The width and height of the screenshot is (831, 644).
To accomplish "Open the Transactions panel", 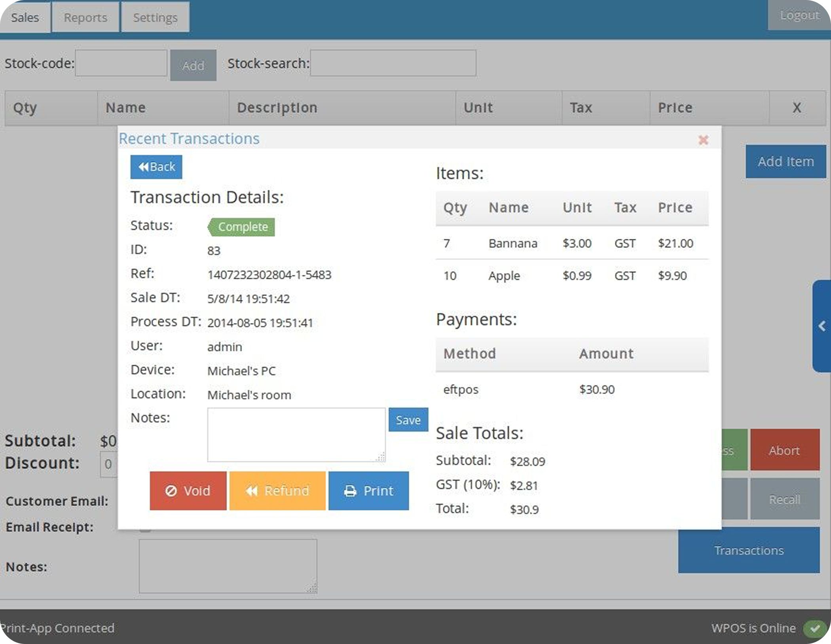I will point(748,550).
